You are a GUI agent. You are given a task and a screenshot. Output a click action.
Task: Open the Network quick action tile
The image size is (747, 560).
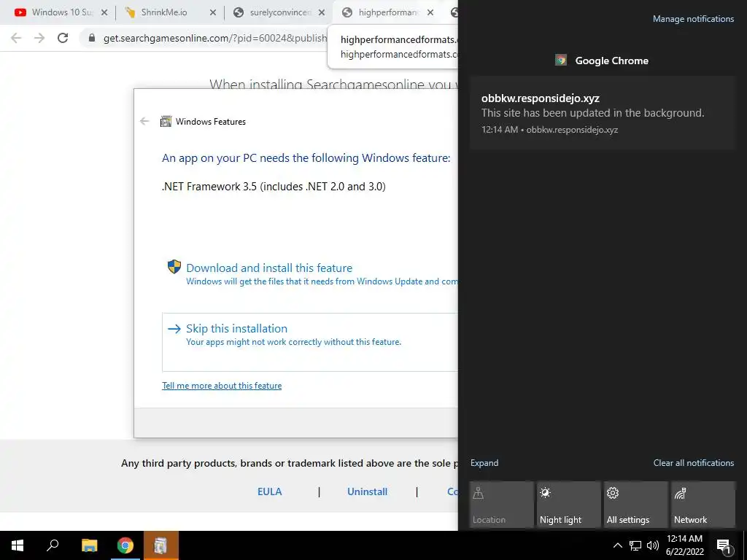click(703, 505)
